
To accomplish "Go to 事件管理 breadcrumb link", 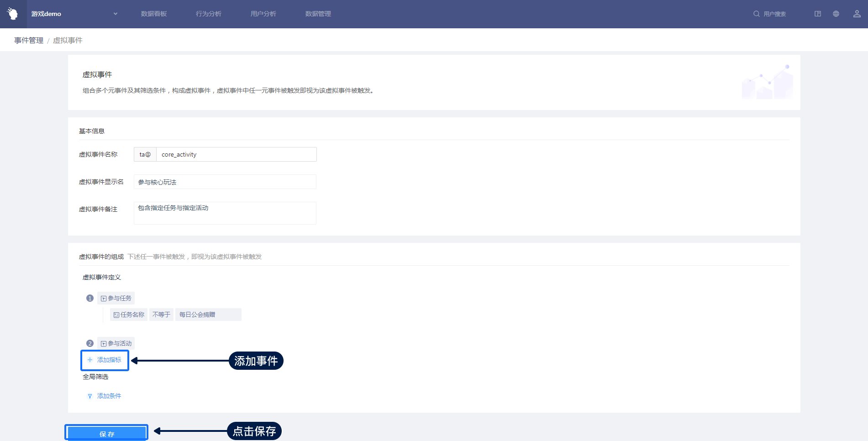I will [x=29, y=40].
